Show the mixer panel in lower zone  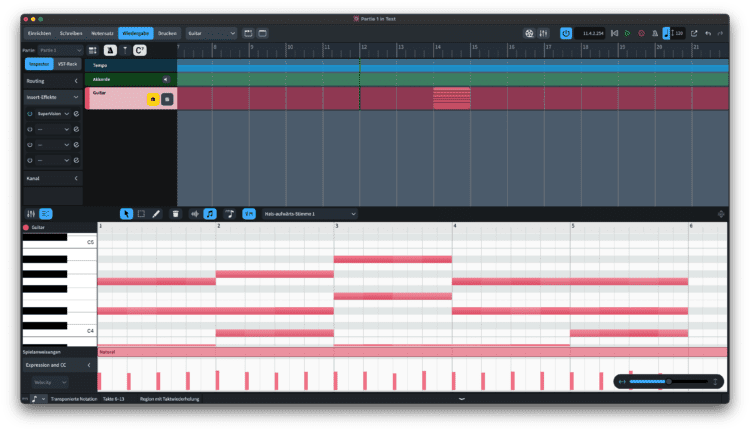pos(31,214)
